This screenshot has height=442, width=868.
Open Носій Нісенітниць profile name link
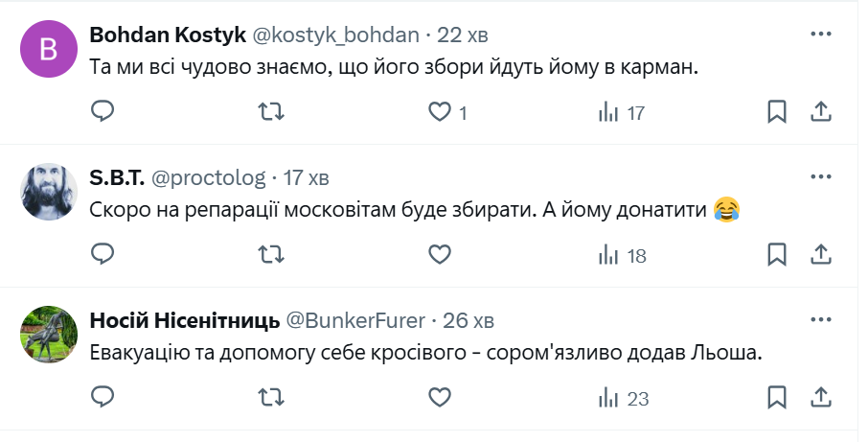(x=185, y=319)
